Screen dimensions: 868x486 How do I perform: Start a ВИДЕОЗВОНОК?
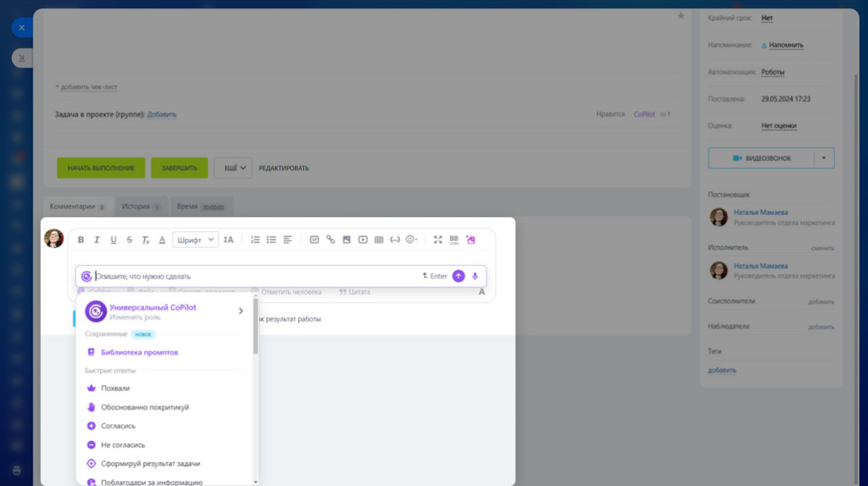761,158
